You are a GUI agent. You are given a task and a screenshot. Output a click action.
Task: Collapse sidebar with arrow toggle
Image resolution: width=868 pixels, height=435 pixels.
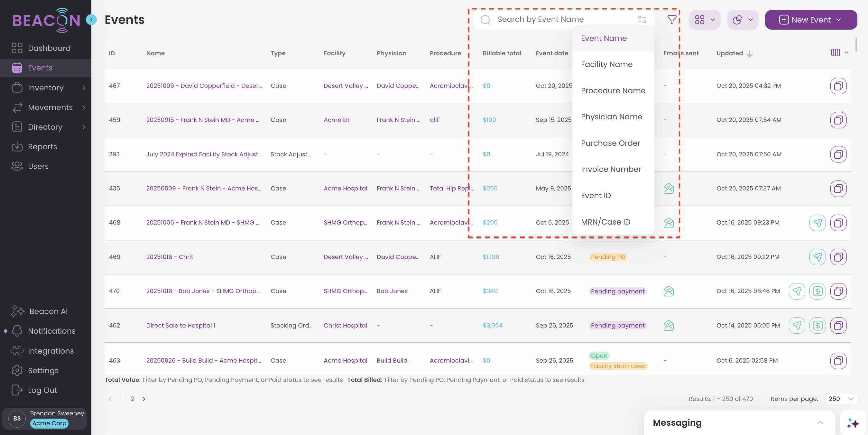coord(91,20)
